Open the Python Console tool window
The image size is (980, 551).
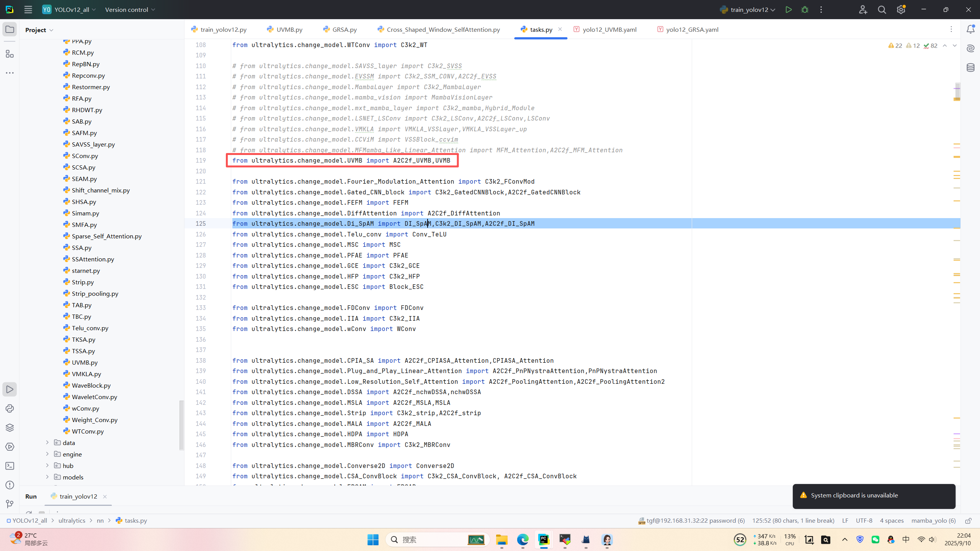(10, 409)
